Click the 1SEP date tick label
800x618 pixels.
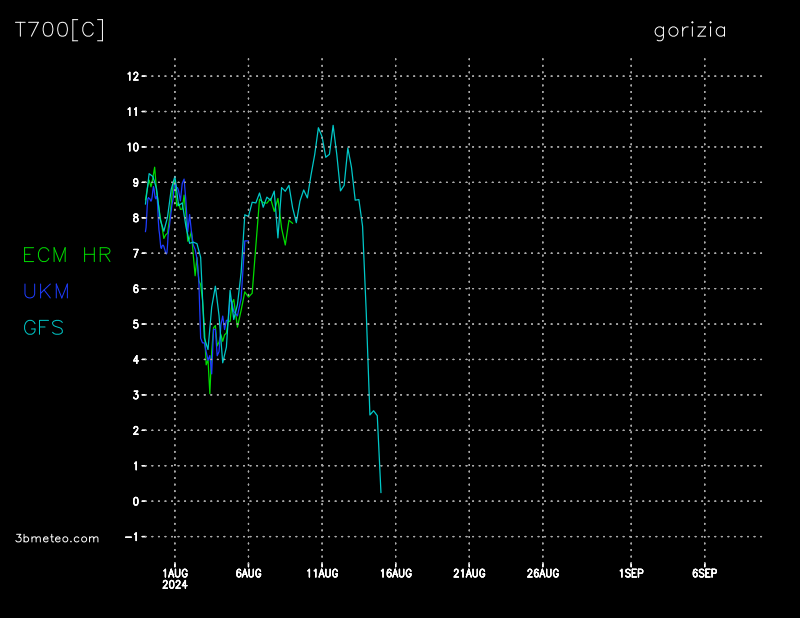click(631, 573)
